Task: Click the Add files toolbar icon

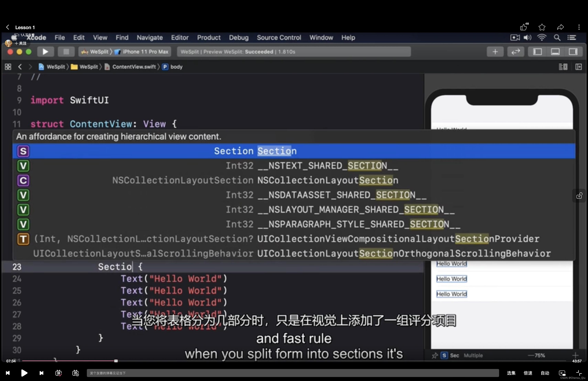Action: [495, 51]
